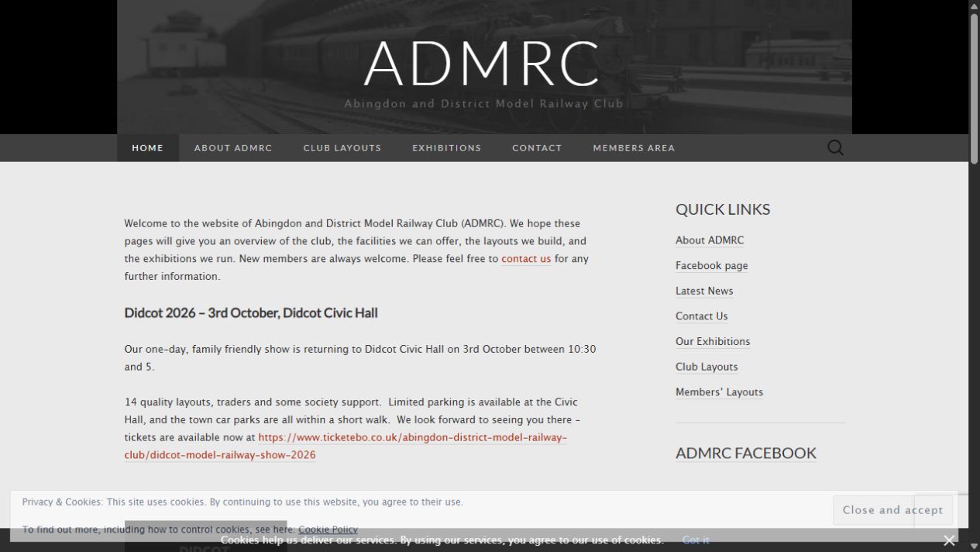Open the CONTACT menu item
The height and width of the screenshot is (552, 980).
tap(537, 147)
